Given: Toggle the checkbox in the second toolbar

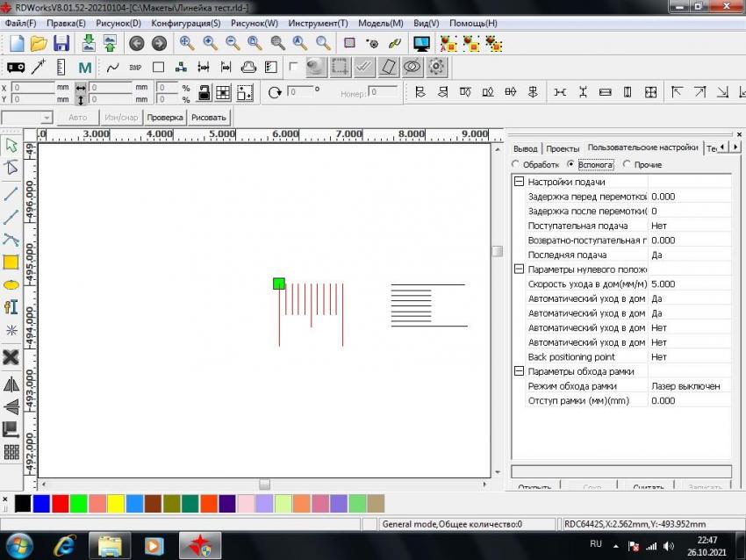Looking at the screenshot, I should [293, 67].
